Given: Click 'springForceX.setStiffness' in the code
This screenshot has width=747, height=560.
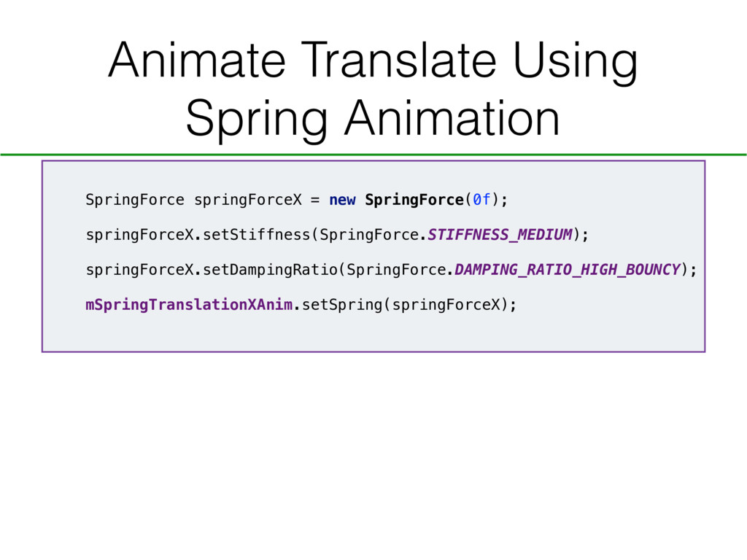Looking at the screenshot, I should pyautogui.click(x=198, y=236).
